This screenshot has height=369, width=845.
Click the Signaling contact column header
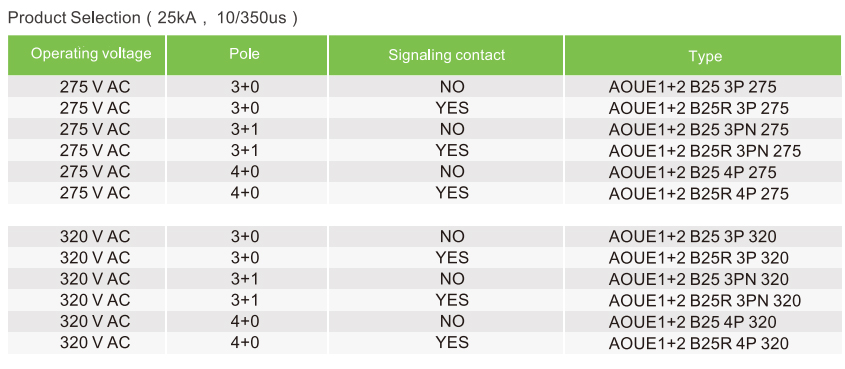(447, 55)
